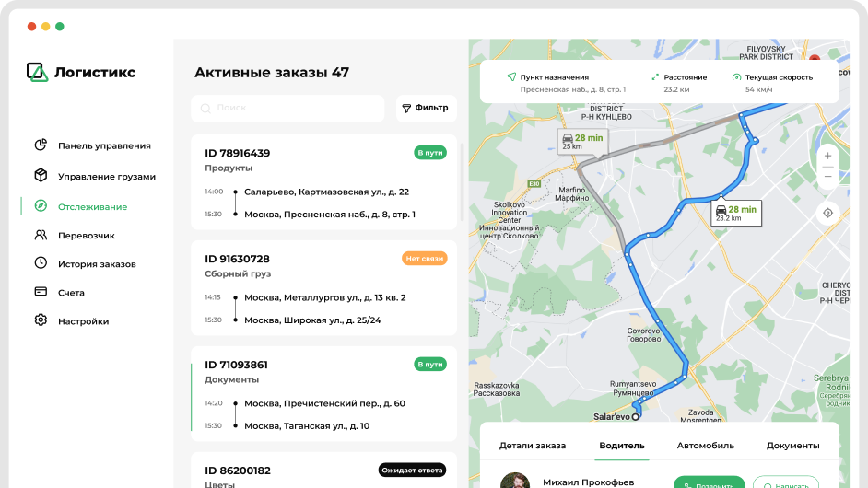The height and width of the screenshot is (488, 868).
Task: Click the search magnifier icon
Action: pyautogui.click(x=205, y=109)
